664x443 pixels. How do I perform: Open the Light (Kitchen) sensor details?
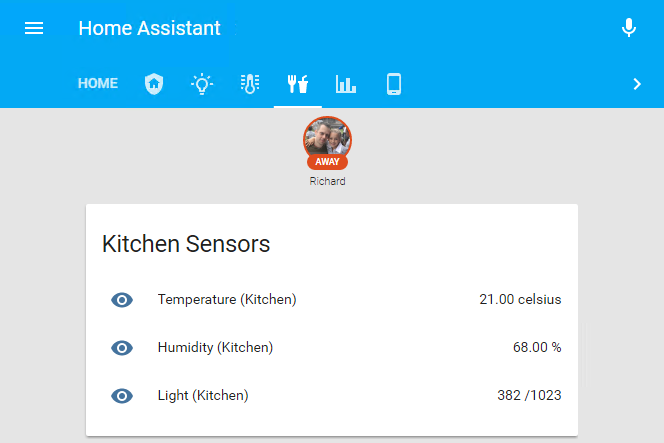coord(203,396)
